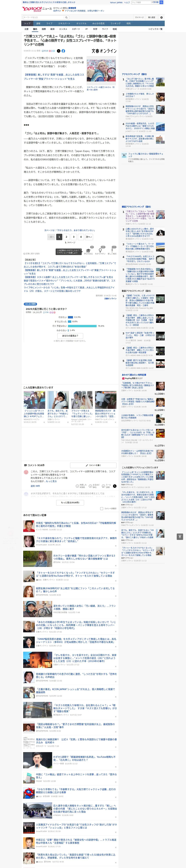Screen dimensions: 186x868
Task: Click the ログイン link
Action: coord(57,11)
